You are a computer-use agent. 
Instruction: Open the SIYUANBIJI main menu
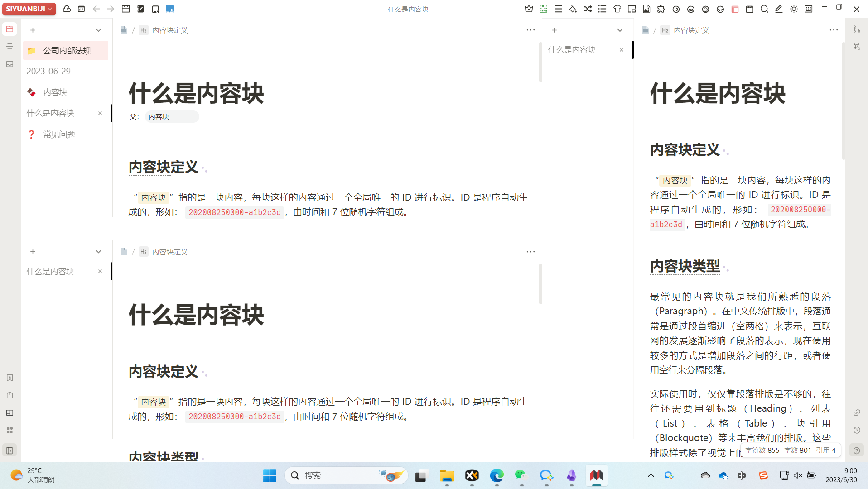coord(29,9)
